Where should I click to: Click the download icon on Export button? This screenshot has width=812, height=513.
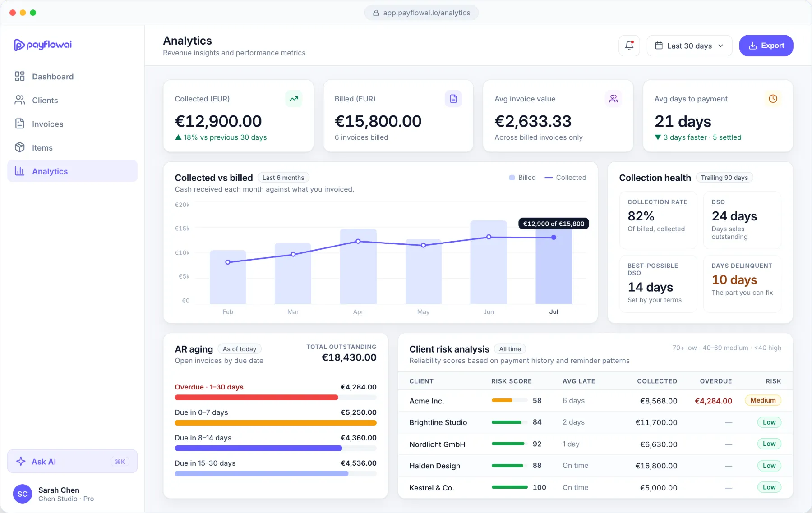pos(753,46)
